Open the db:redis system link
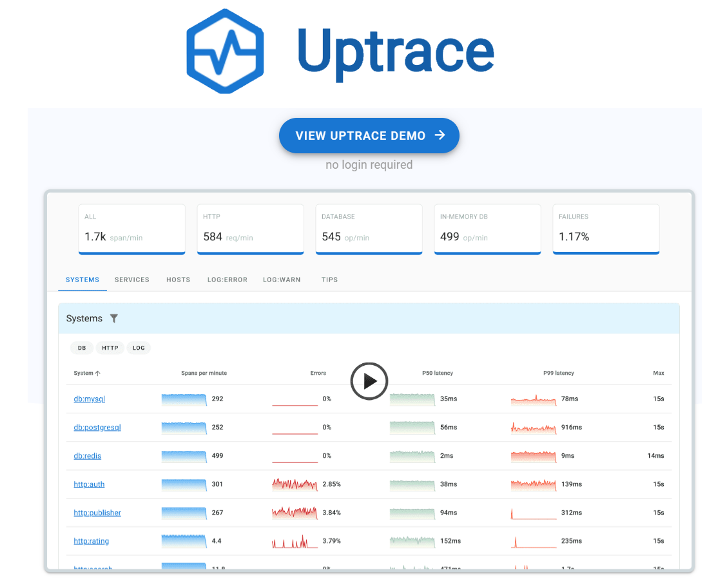Screen dimensions: 727x588 pos(87,455)
